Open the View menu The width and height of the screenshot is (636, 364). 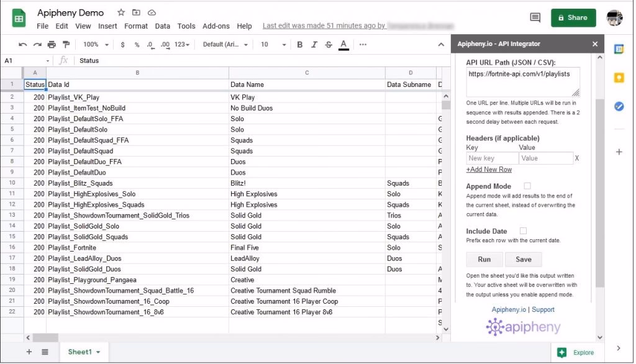click(x=83, y=26)
